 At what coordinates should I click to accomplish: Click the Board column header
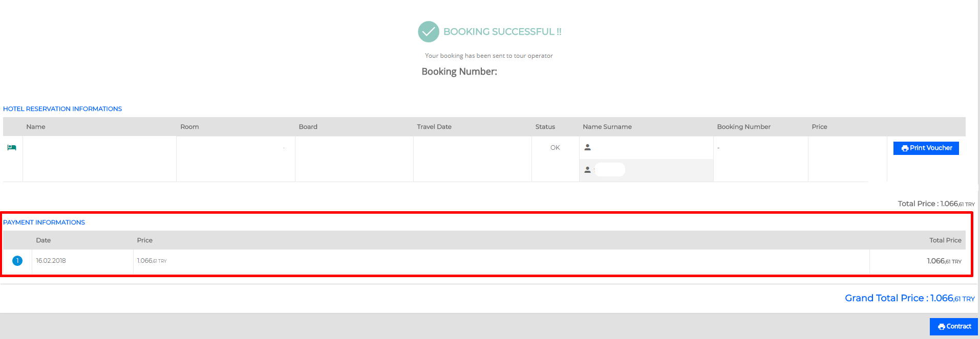tap(308, 127)
